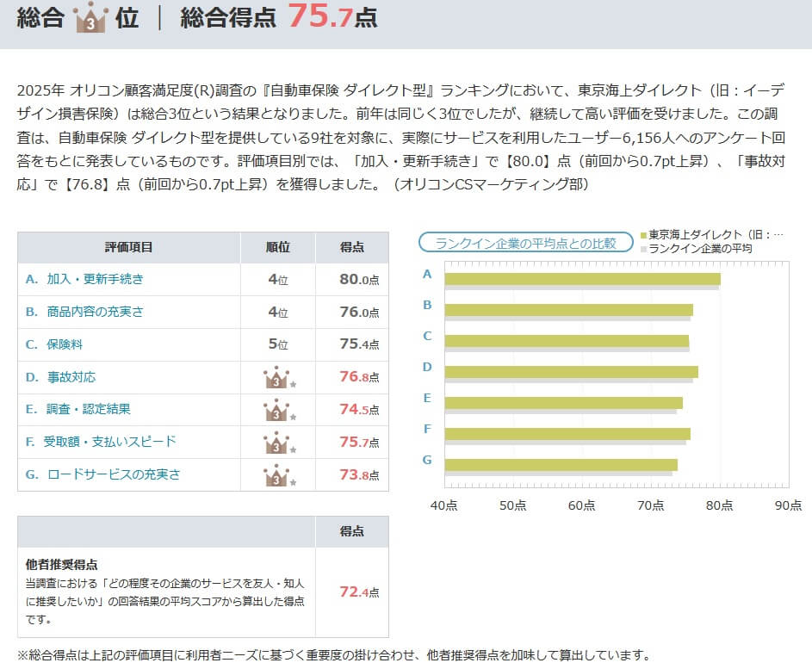Click the 他者推奨得点 score of 72.4点
Image resolution: width=812 pixels, height=669 pixels.
point(358,592)
